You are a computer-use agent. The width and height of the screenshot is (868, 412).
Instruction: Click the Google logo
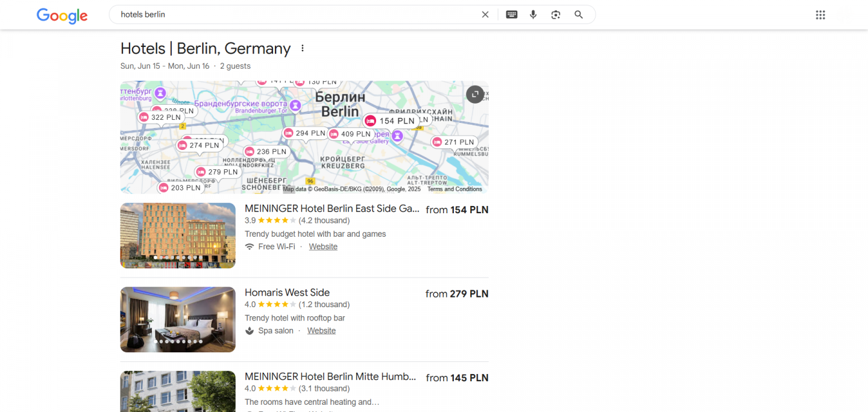coord(62,16)
